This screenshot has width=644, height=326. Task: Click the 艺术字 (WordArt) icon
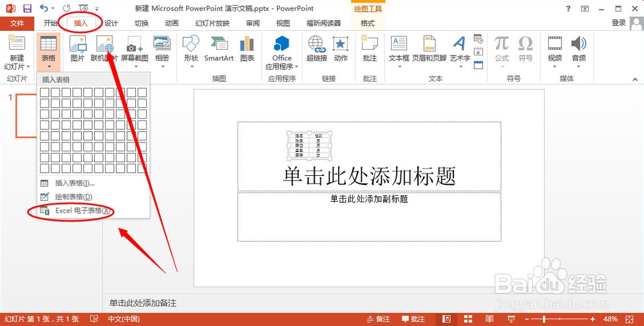pos(460,43)
